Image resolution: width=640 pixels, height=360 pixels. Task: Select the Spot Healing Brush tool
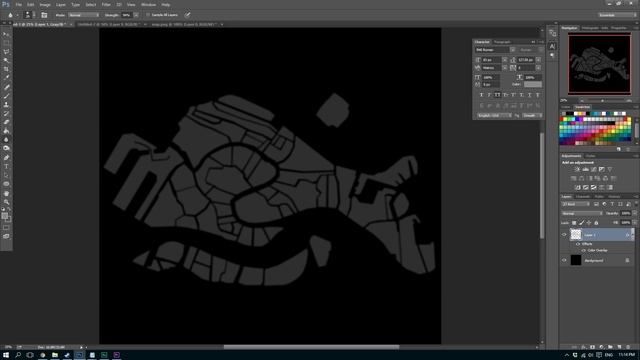pos(6,87)
